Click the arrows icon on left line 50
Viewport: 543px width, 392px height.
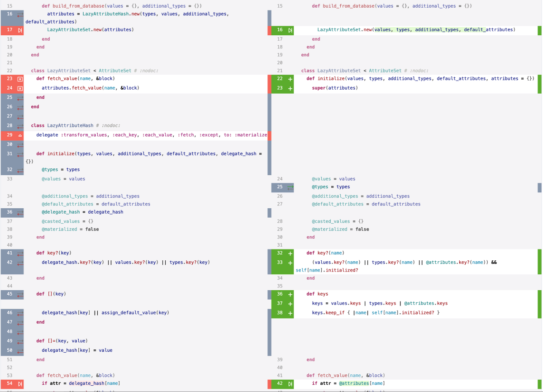coord(19,351)
